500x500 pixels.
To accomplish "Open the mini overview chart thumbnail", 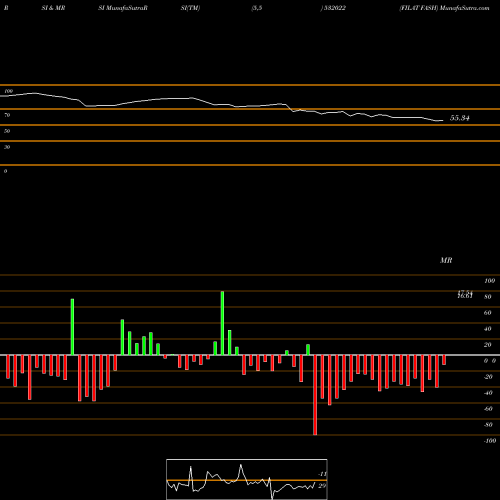I will point(247,479).
